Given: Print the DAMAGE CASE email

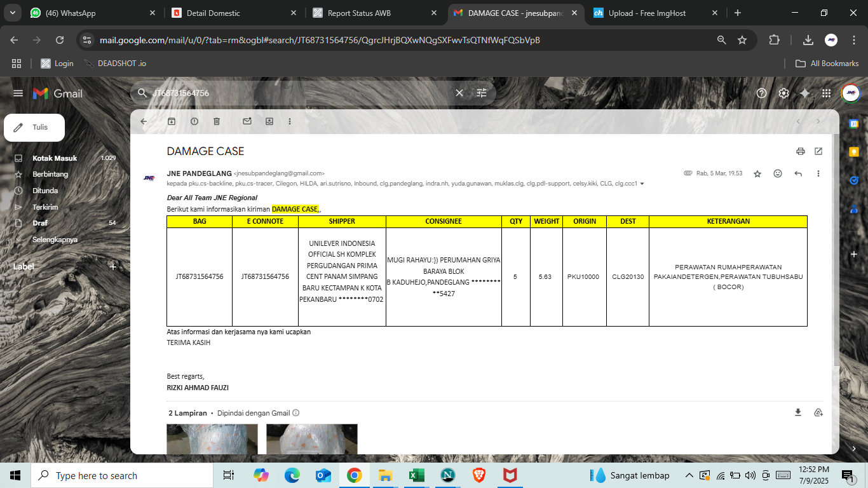Looking at the screenshot, I should tap(801, 151).
